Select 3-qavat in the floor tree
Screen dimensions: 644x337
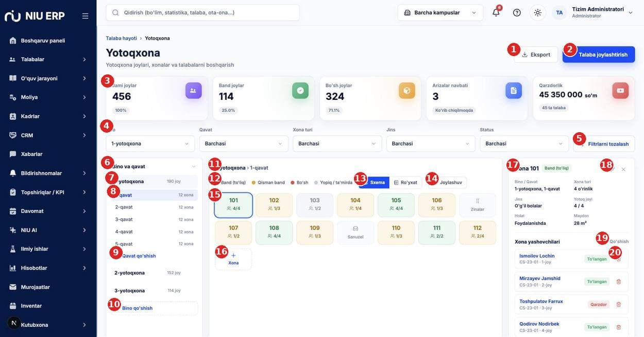coord(154,220)
